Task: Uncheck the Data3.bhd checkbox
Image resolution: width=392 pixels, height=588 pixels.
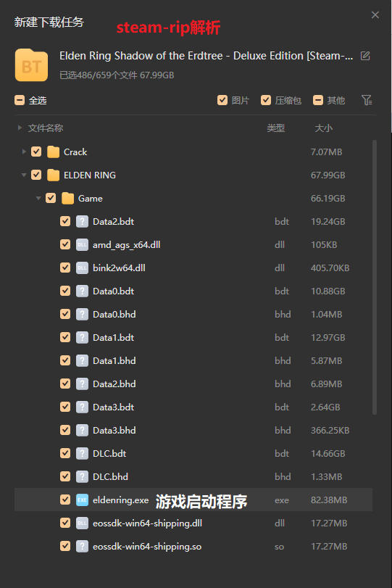Action: point(65,430)
